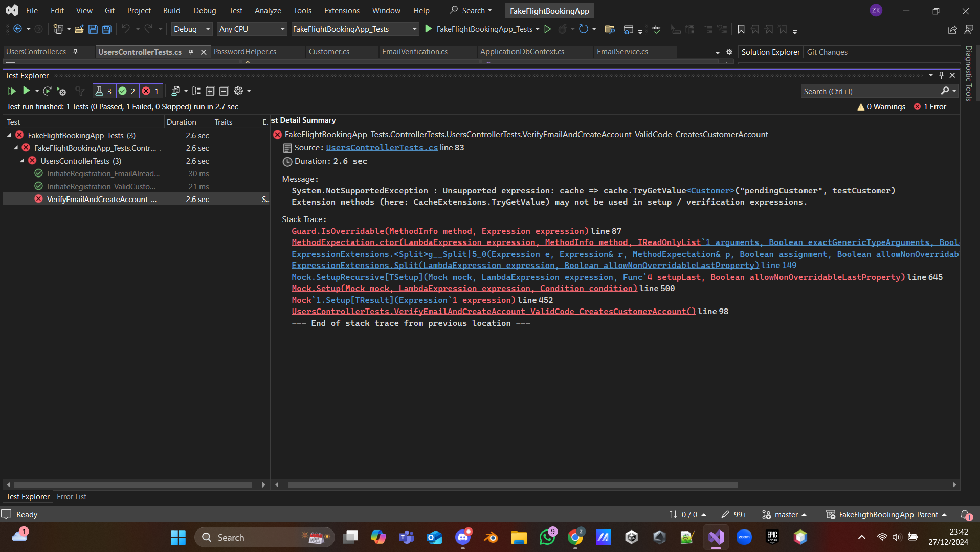
Task: Open the File menu
Action: coord(32,10)
